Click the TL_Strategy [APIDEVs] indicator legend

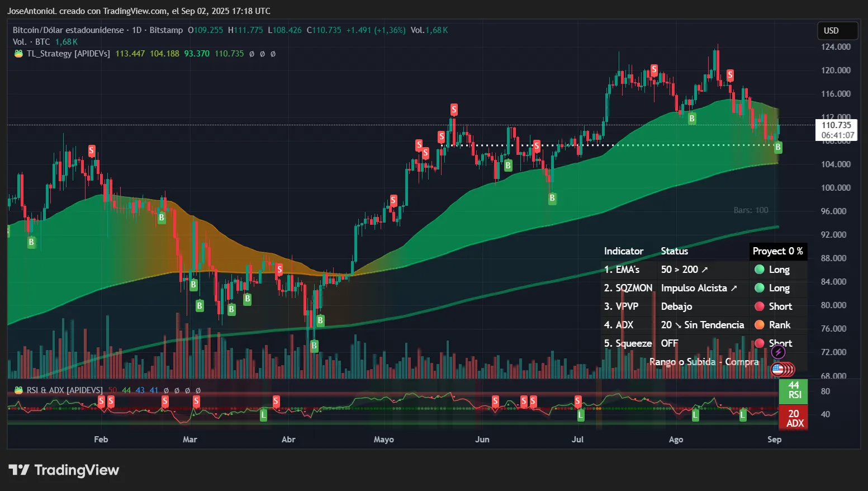68,54
